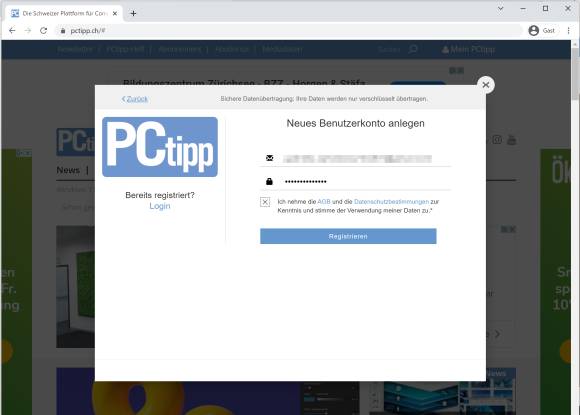
Task: Click into the email address field
Action: 355,159
